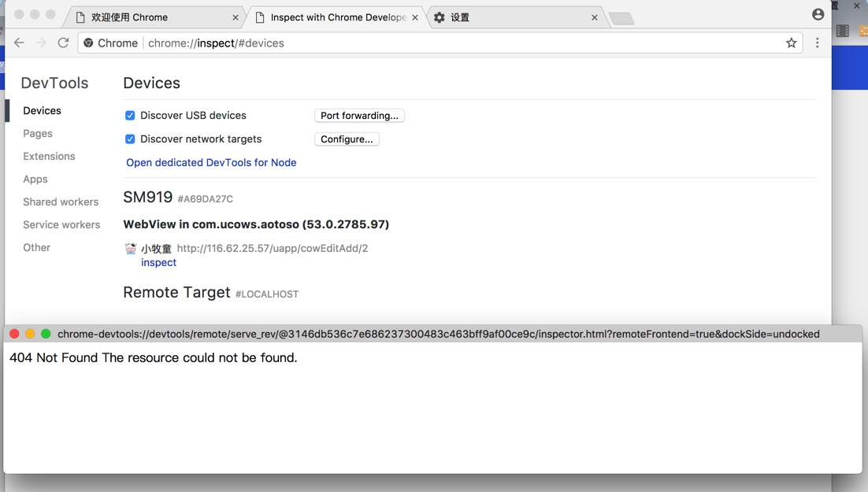Toggle Discover USB devices checkbox
Viewport: 868px width, 492px height.
130,116
